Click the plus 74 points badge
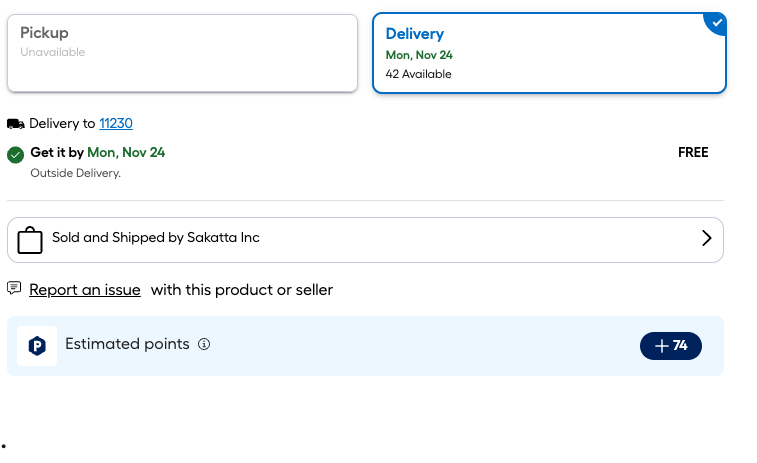This screenshot has height=463, width=757. pos(671,346)
